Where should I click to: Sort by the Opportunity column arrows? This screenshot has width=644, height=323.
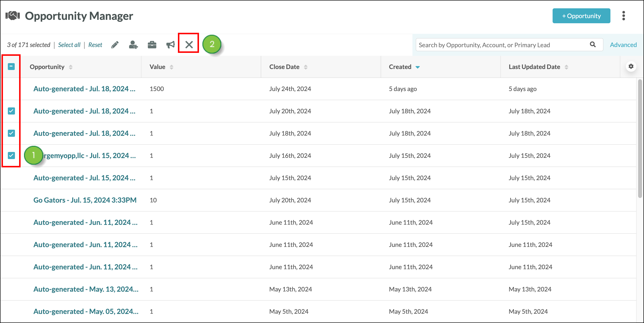point(71,67)
